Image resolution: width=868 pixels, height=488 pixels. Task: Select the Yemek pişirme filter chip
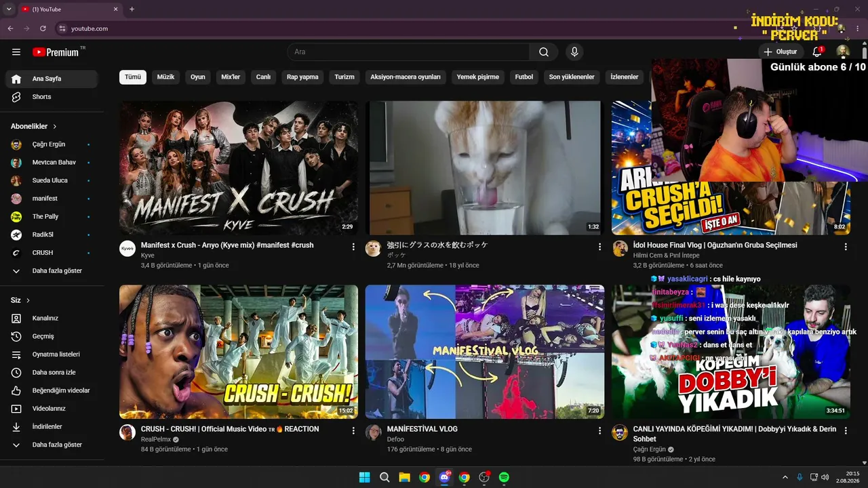(x=478, y=77)
